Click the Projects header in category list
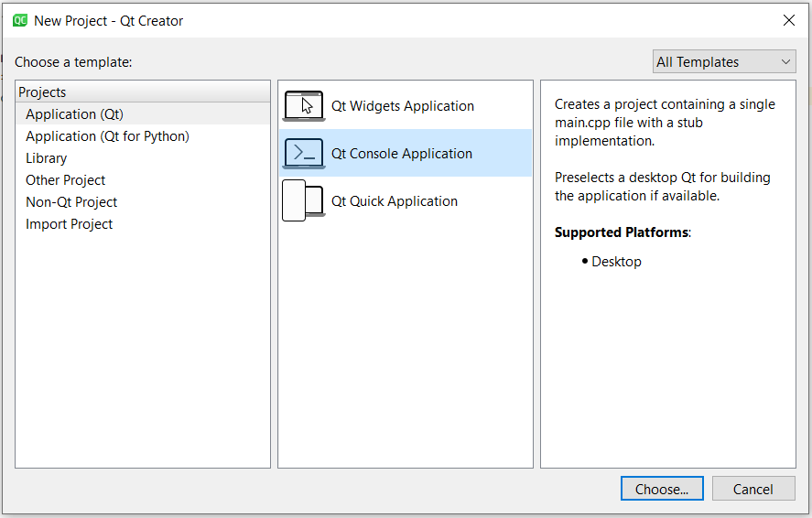This screenshot has height=518, width=812. click(x=42, y=92)
